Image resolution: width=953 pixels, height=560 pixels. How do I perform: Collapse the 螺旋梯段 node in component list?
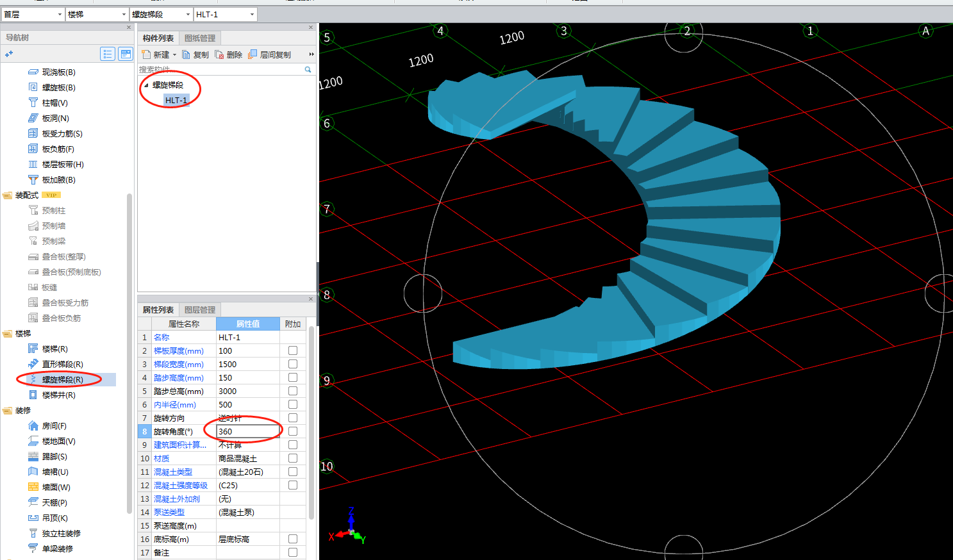click(146, 85)
